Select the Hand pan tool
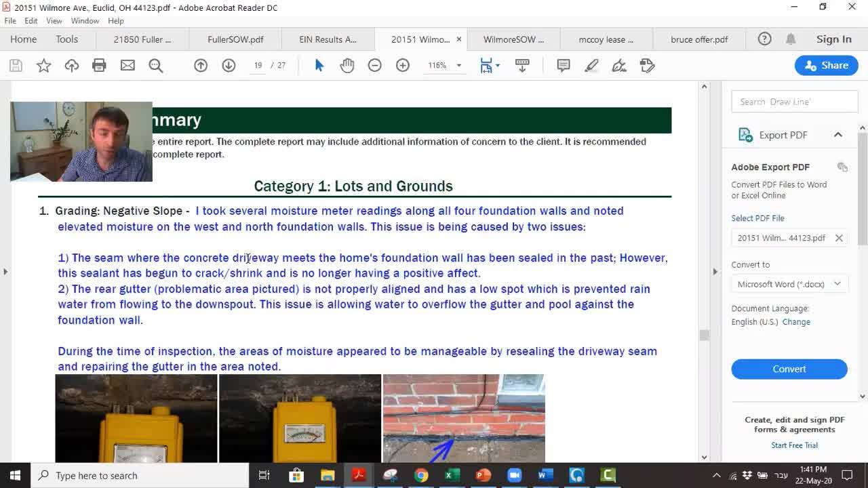The height and width of the screenshot is (488, 868). tap(347, 66)
